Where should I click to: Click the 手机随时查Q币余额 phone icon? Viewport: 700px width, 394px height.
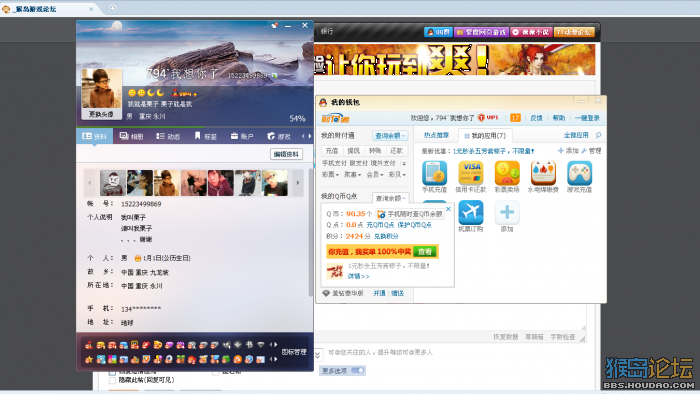381,214
